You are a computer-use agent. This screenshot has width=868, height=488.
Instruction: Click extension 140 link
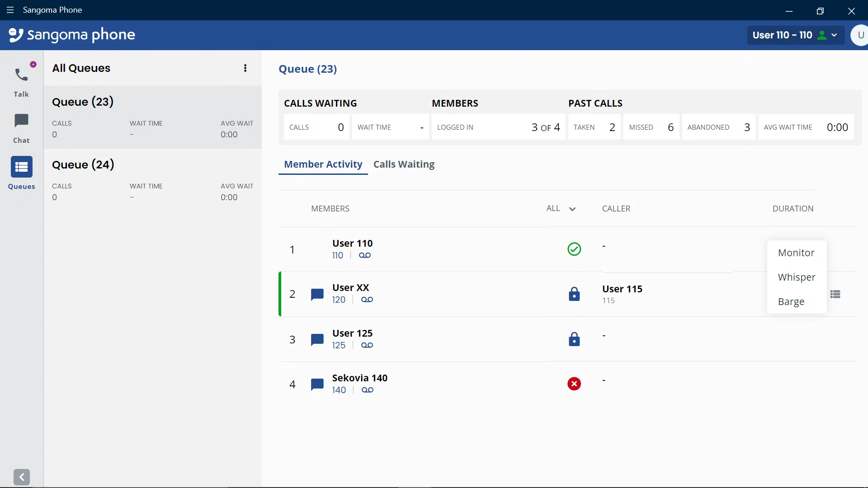coord(339,390)
